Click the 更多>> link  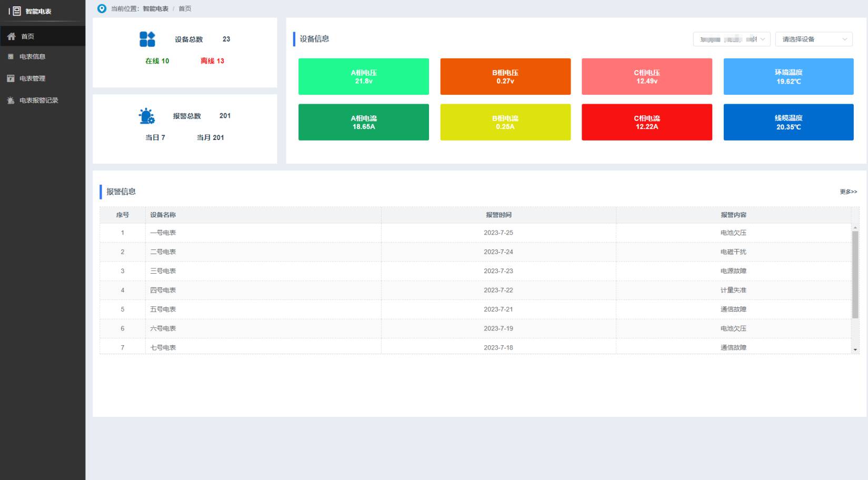pos(848,192)
